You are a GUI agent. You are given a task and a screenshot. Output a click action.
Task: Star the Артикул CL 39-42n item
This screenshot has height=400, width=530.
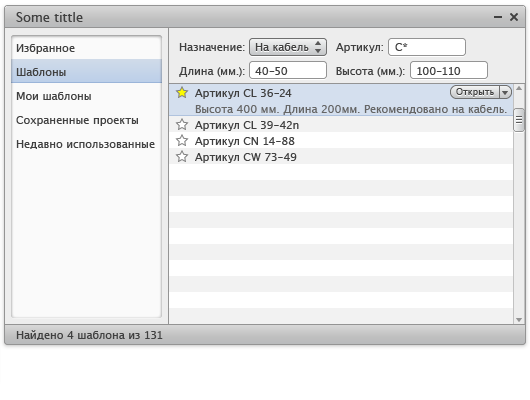click(182, 124)
